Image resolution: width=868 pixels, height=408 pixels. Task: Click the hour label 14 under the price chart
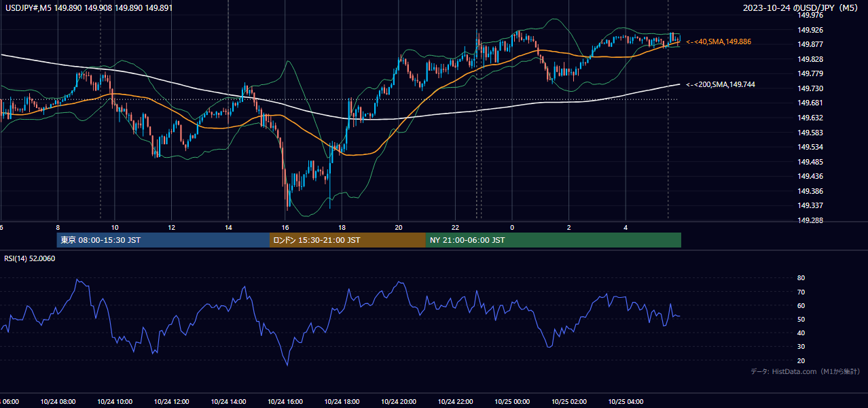[x=228, y=227]
